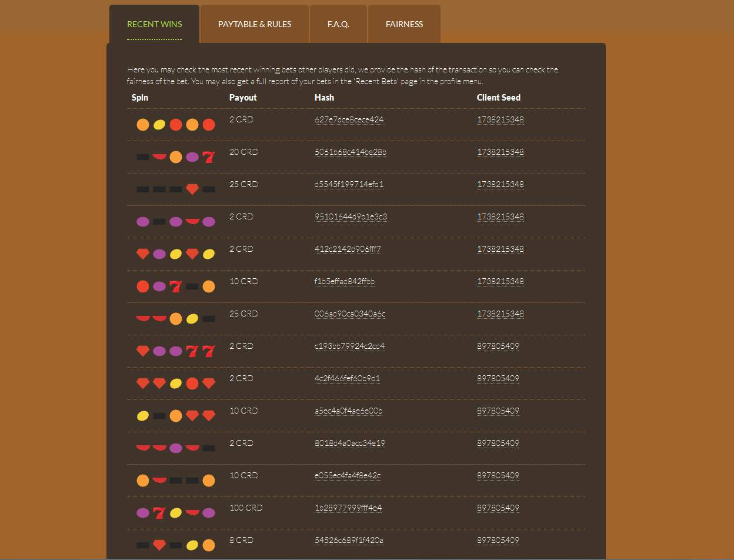The image size is (734, 560).
Task: Click the red circle symbol in the 4c2f466fef60b9d1 row
Action: point(192,384)
